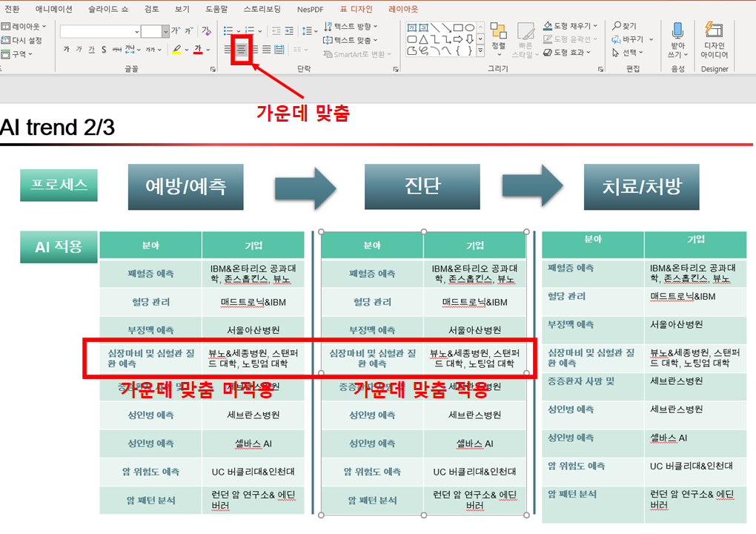Viewport: 756px width, 534px height.
Task: Pick the left brace shape
Action: pos(458,50)
